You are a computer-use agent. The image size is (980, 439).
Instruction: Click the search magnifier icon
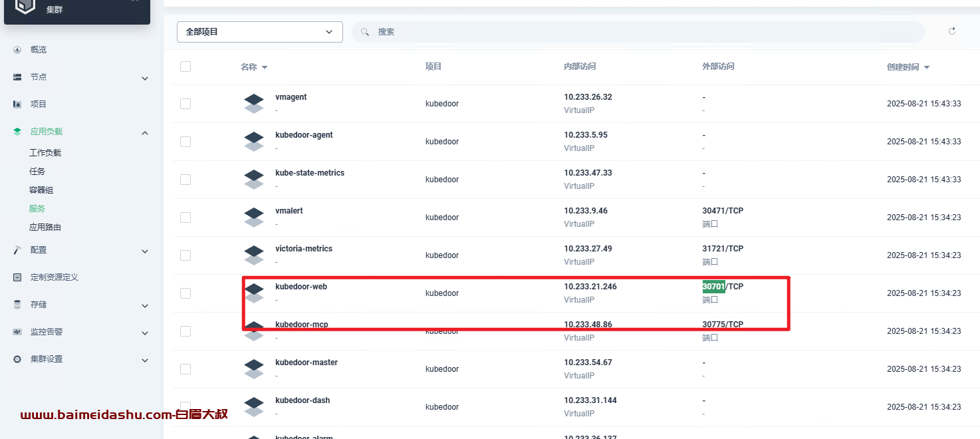pyautogui.click(x=365, y=32)
